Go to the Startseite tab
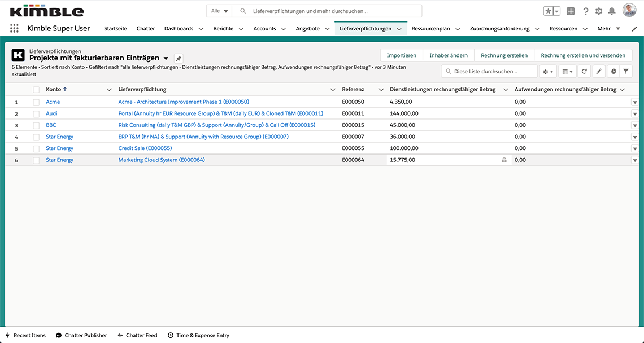The height and width of the screenshot is (343, 644). click(x=115, y=29)
